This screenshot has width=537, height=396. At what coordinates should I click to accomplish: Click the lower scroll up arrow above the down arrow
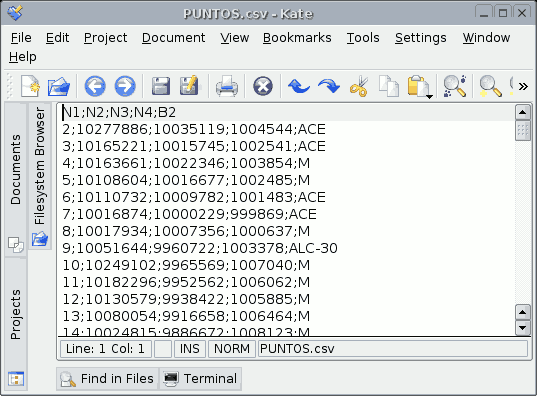pyautogui.click(x=523, y=312)
